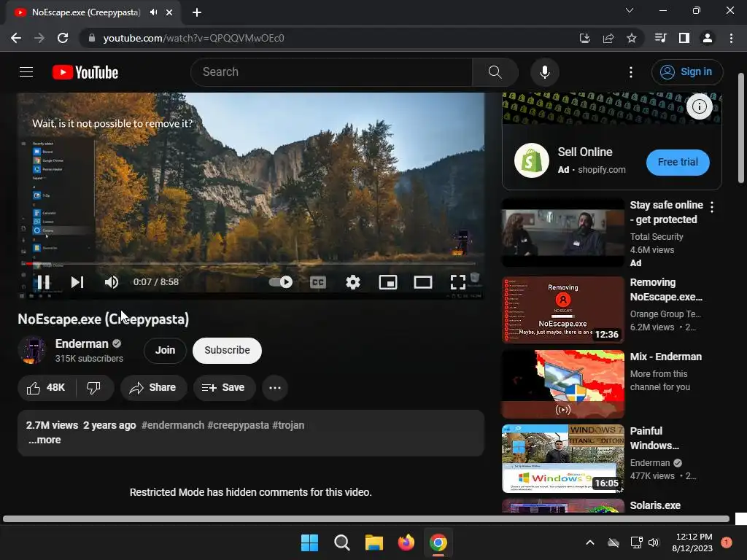Click the Sign in button
Image resolution: width=747 pixels, height=560 pixels.
point(687,72)
